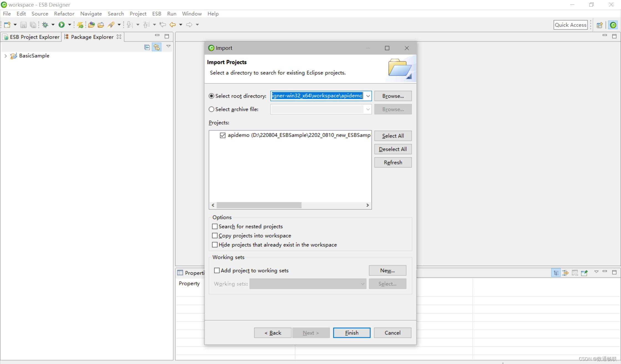Click the Debug bug toolbar icon
Viewport: 621px width, 364px height.
[x=45, y=25]
